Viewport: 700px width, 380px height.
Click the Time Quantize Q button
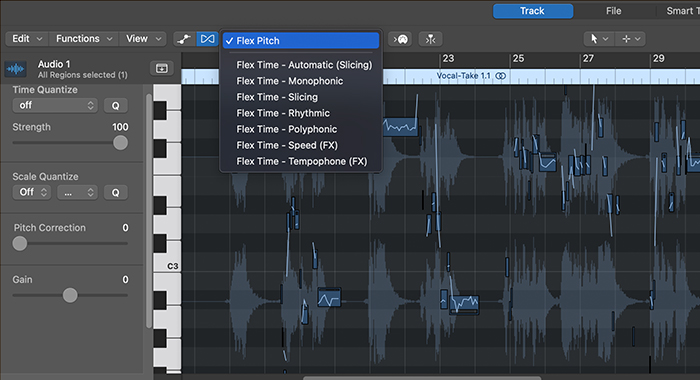click(116, 105)
